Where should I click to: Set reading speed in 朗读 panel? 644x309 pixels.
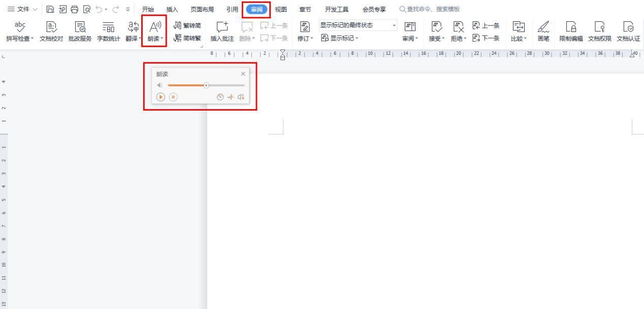pos(220,97)
